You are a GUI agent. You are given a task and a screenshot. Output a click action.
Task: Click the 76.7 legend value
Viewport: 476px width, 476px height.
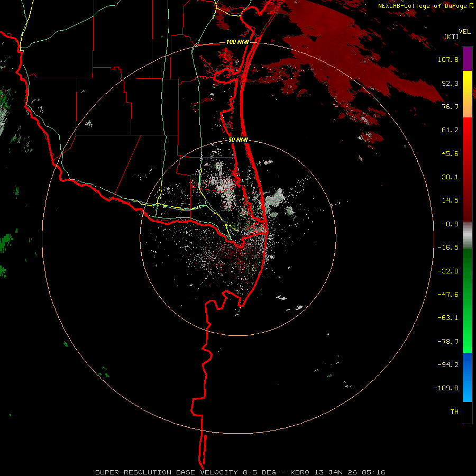pos(450,106)
